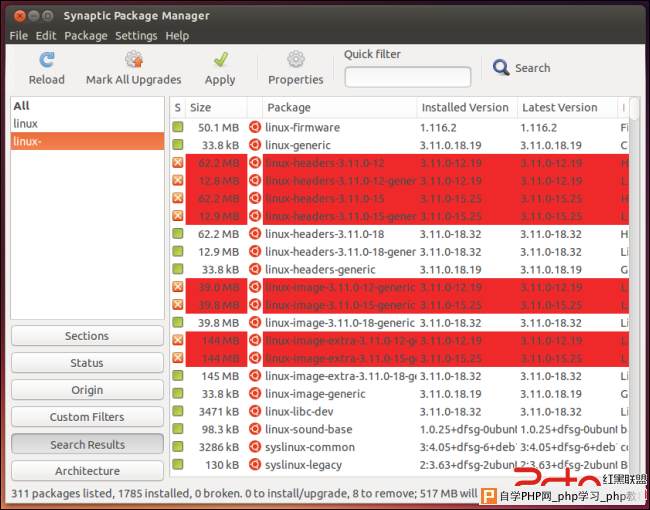The image size is (650, 510).
Task: Sort by Installed Version column header
Action: [x=467, y=107]
